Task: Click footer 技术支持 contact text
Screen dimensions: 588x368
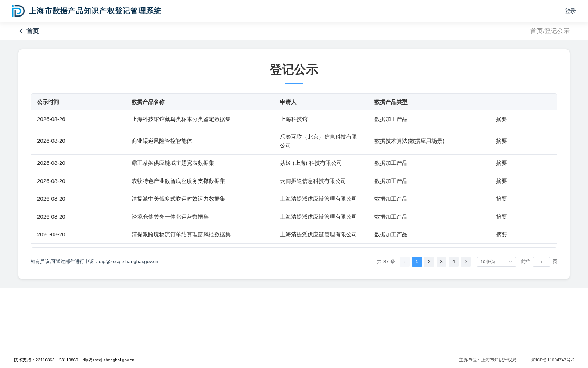Action: tap(74, 360)
